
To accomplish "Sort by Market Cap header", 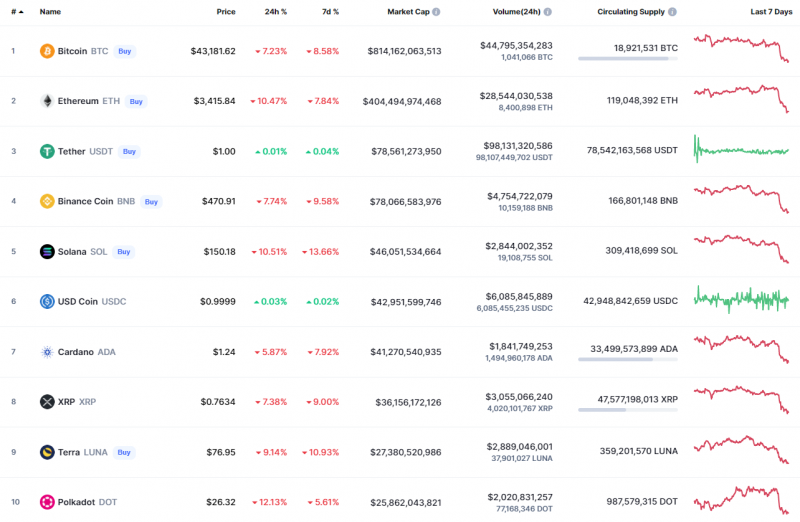I will [x=408, y=12].
